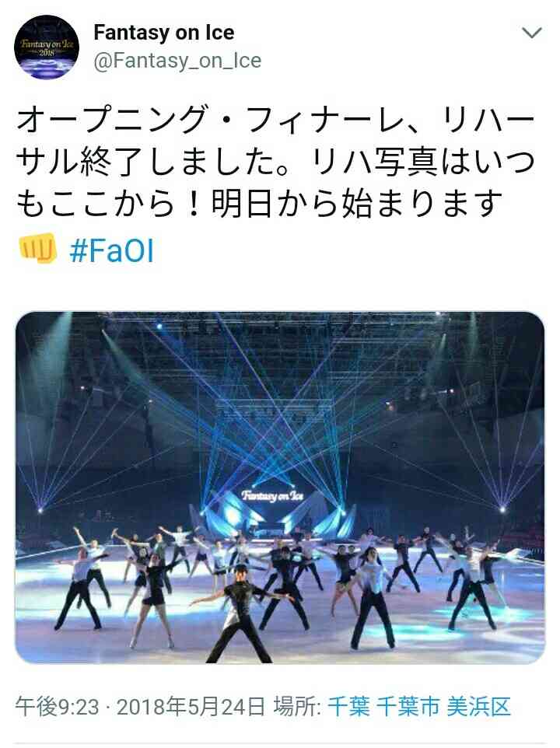Click the front center skater in the photo
560x748 pixels.
coord(240,614)
